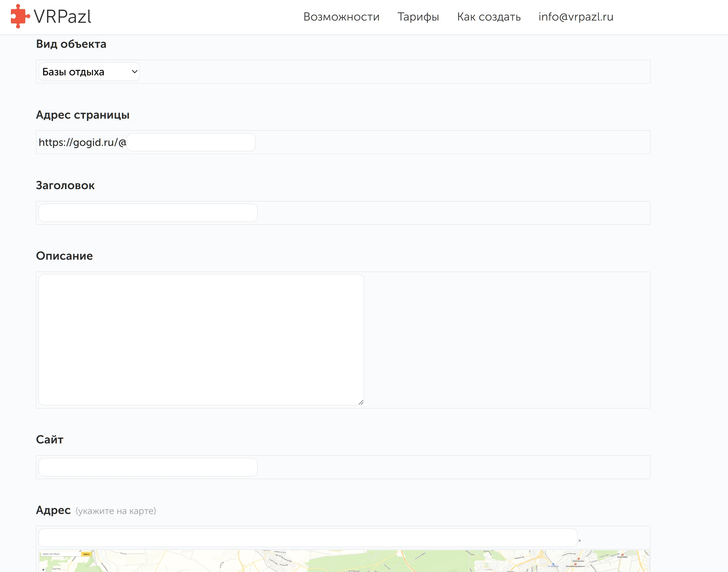Click into the Заголовок text field
Viewport: 728px width, 572px height.
point(148,213)
